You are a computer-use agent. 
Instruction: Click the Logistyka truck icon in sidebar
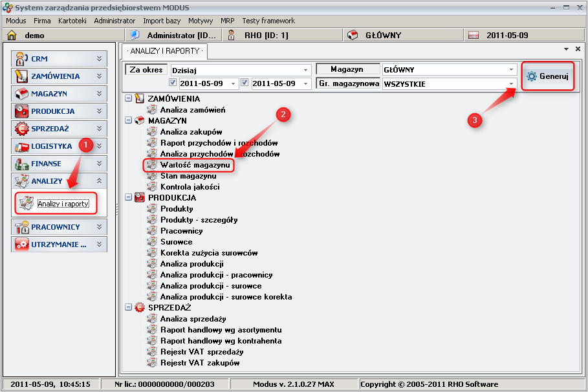pos(21,146)
